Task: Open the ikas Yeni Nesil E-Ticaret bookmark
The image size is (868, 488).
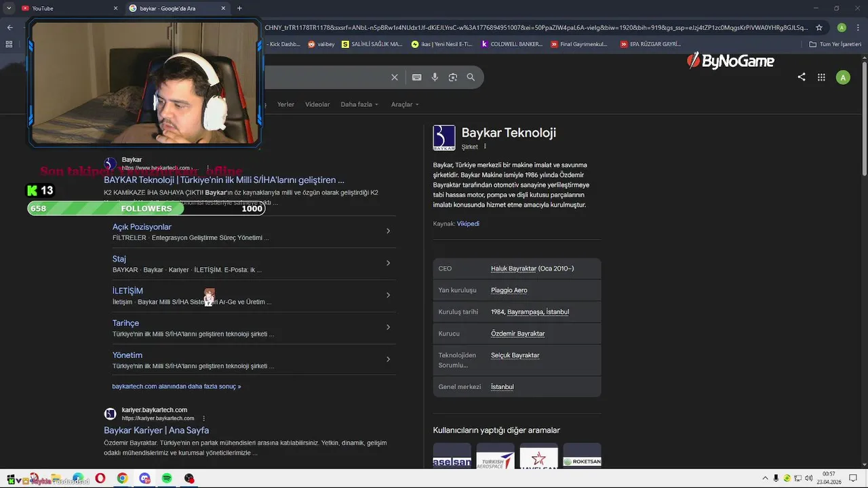Action: 442,44
